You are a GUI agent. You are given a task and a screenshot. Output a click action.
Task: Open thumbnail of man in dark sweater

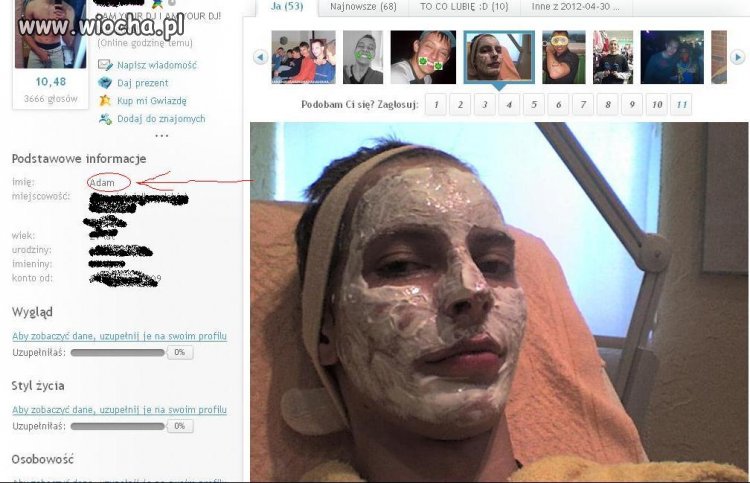click(613, 57)
